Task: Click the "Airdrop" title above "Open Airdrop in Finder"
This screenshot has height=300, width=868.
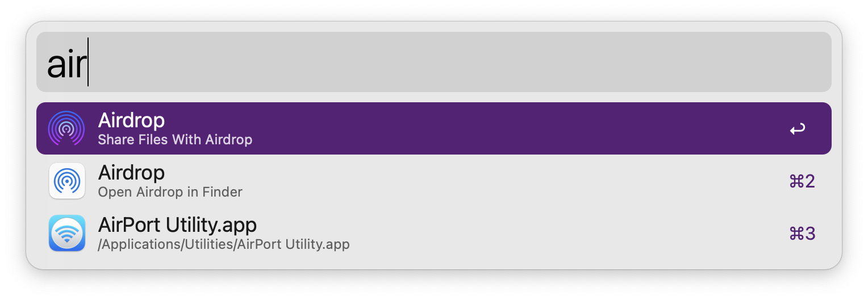Action: point(131,172)
